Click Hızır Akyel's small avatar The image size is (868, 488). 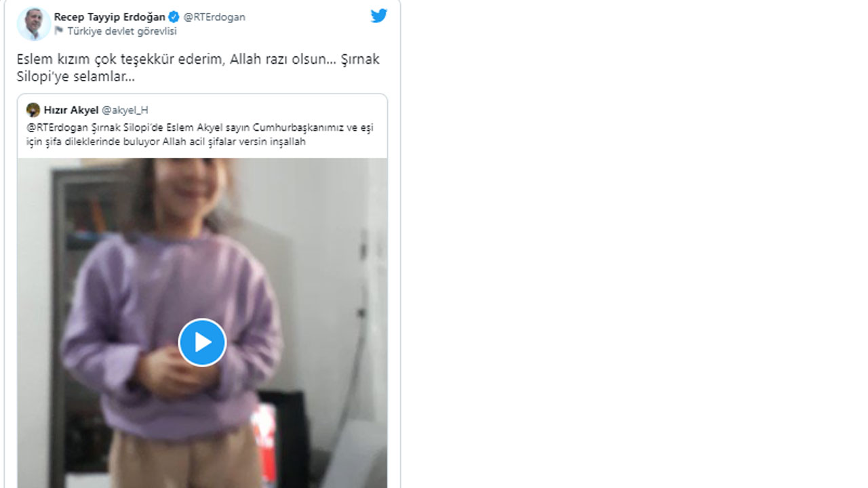coord(33,110)
